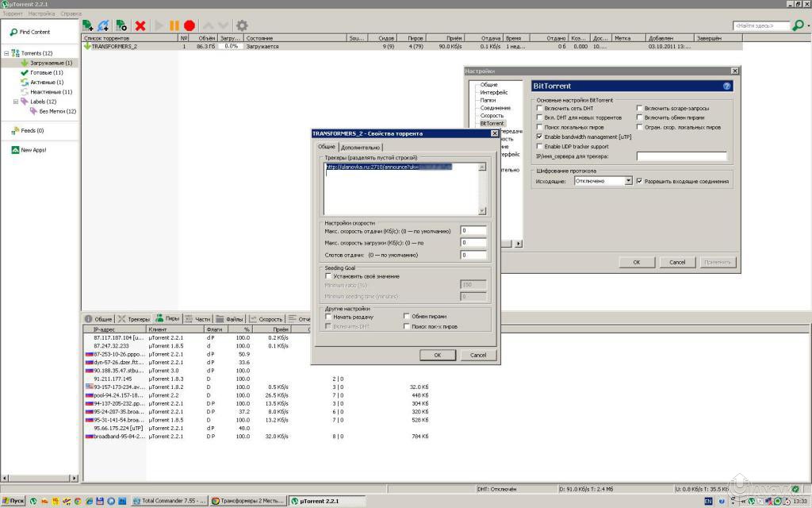The width and height of the screenshot is (812, 508).
Task: Switch to the 'Дополнительно' properties tab
Action: (361, 148)
